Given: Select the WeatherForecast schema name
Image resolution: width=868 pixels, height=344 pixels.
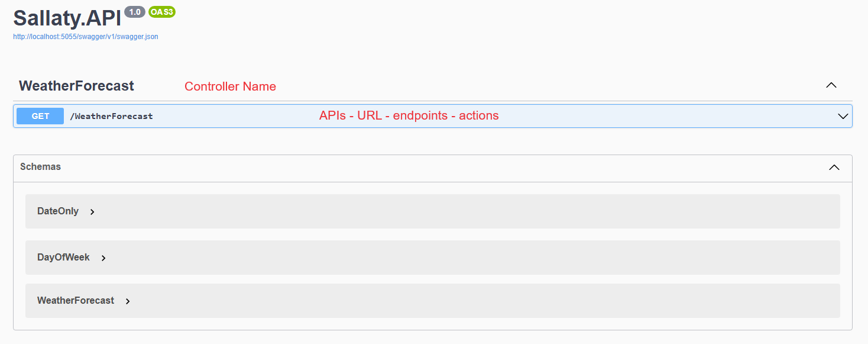Looking at the screenshot, I should [x=76, y=301].
